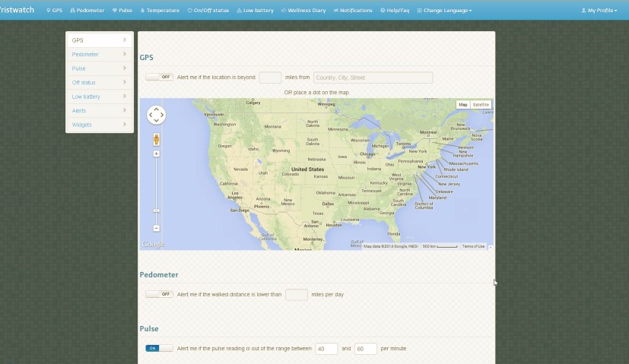Open Low battery in the top navigation
The image size is (629, 364).
coord(255,11)
